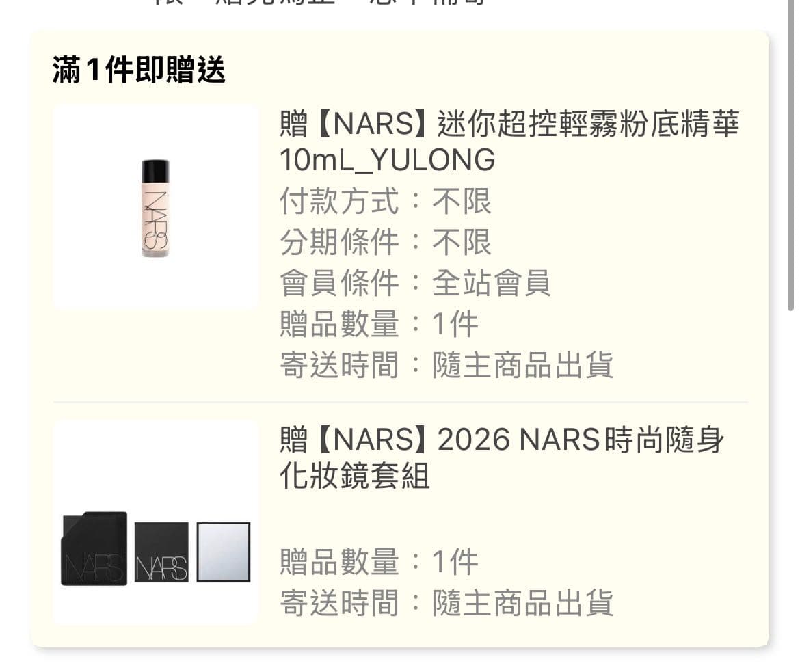Screen dimensions: 800x672
Task: Open the NARS foundation bottle thumbnail
Action: [156, 206]
